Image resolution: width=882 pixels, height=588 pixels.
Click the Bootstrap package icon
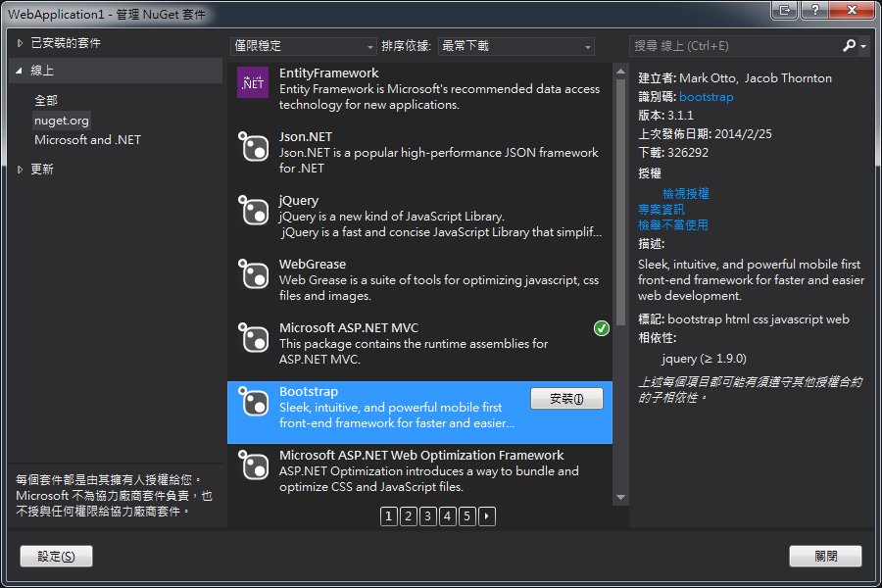[x=253, y=401]
